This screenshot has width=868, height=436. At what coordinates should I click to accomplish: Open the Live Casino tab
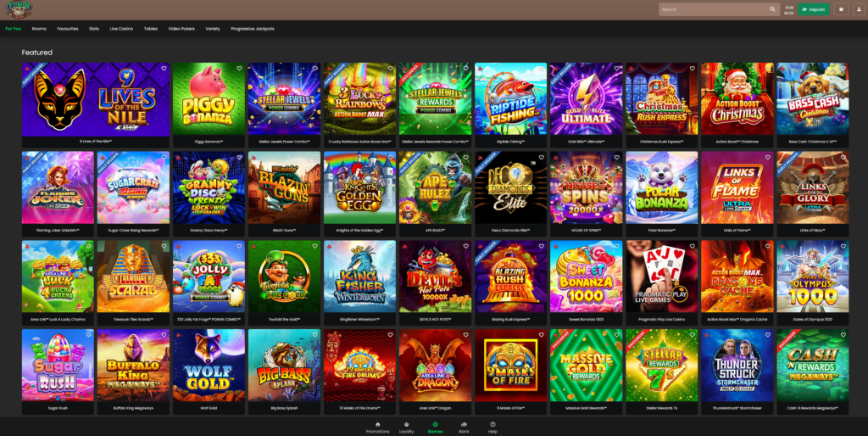click(x=121, y=29)
